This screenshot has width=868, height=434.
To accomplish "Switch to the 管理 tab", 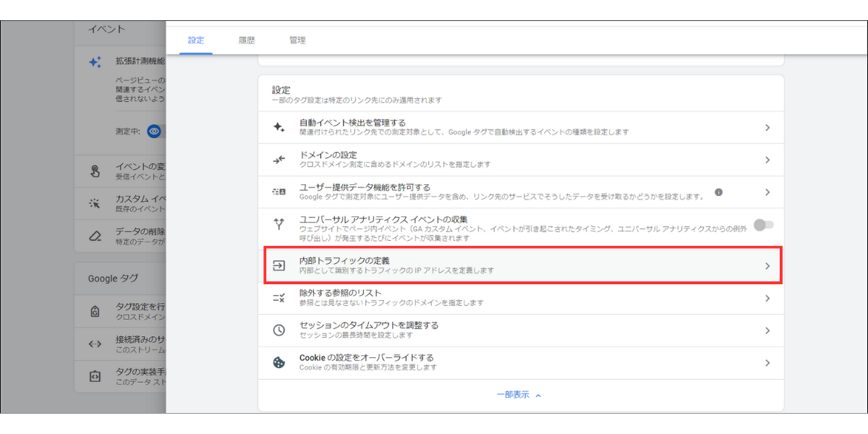I will pyautogui.click(x=297, y=41).
